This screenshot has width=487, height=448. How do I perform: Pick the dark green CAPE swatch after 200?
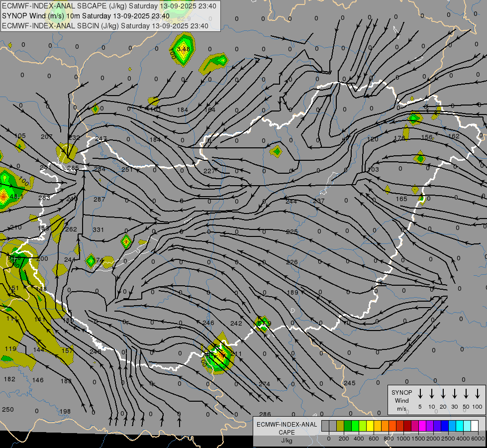[348, 426]
